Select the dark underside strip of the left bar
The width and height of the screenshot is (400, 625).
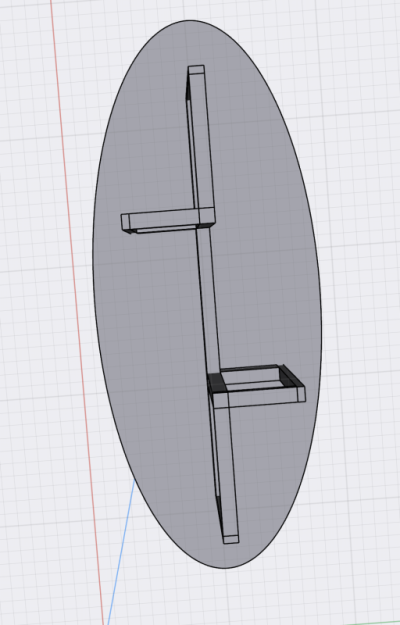click(x=165, y=230)
